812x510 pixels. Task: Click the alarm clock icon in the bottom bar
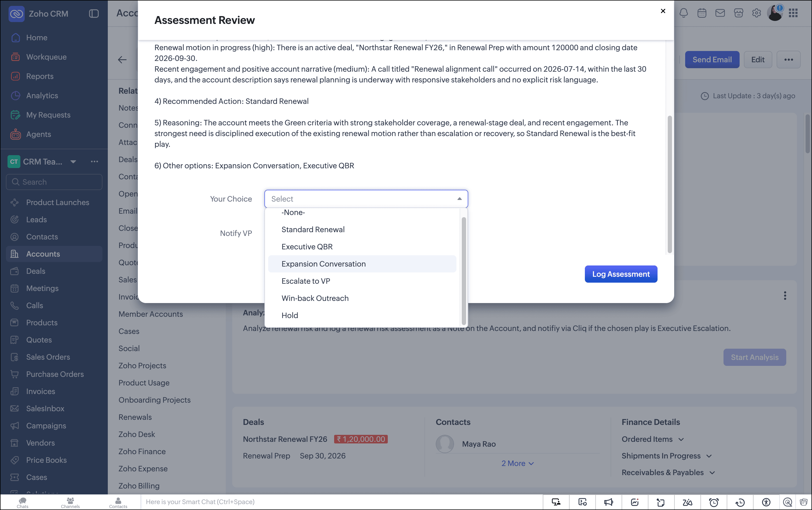click(x=714, y=502)
